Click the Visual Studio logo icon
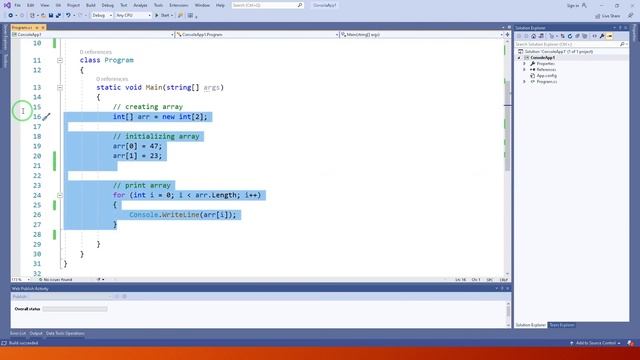This screenshot has width=640, height=360. (7, 5)
